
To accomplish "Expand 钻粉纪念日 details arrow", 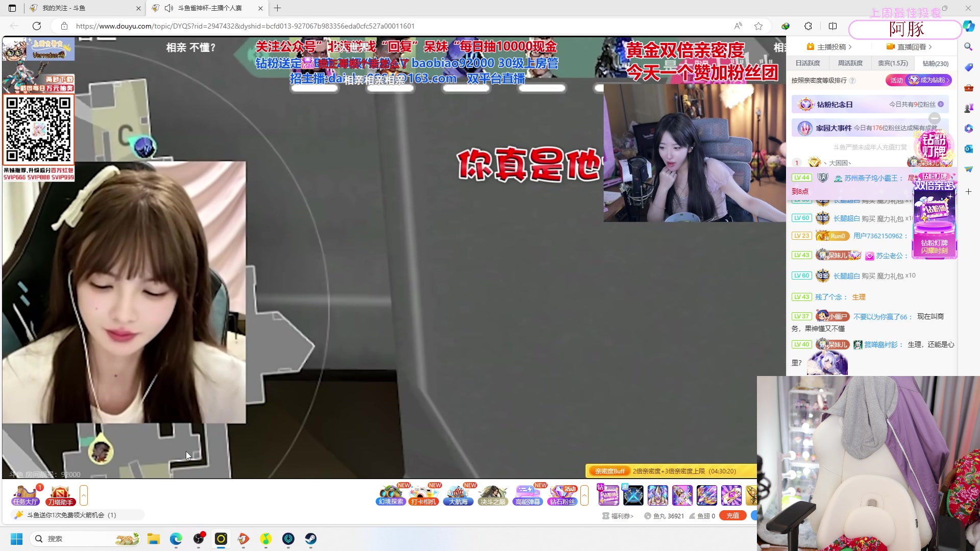I will point(941,104).
